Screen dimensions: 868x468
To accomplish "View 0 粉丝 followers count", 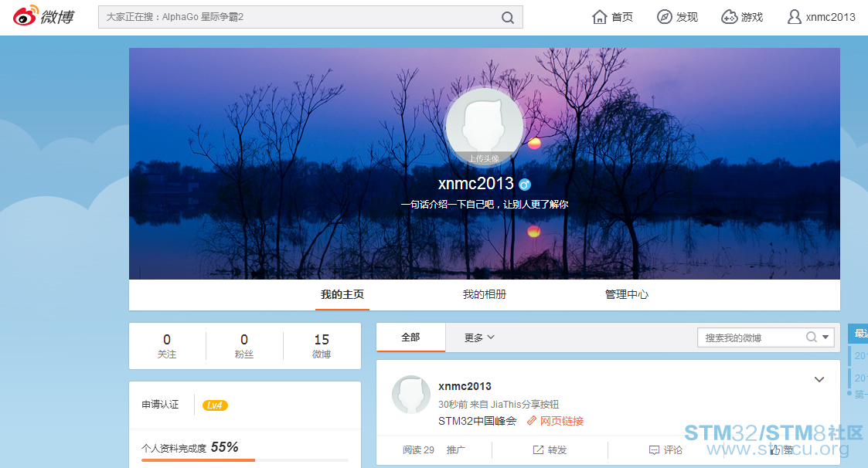I will pos(244,346).
